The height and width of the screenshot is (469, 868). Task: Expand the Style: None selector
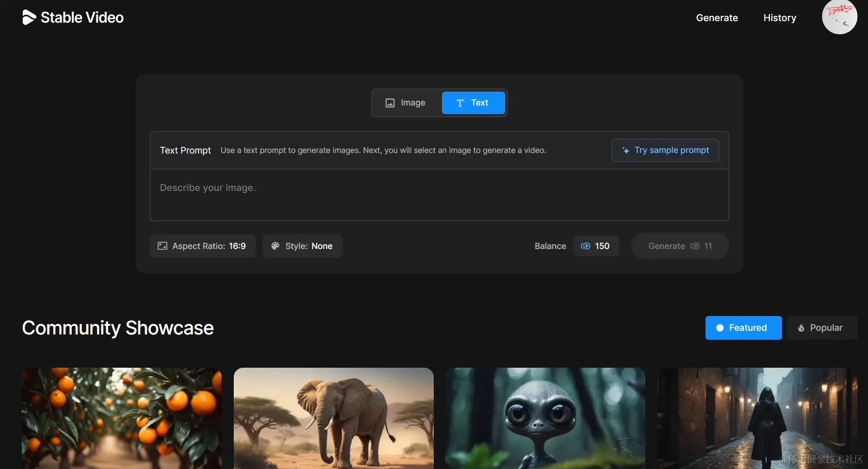302,246
